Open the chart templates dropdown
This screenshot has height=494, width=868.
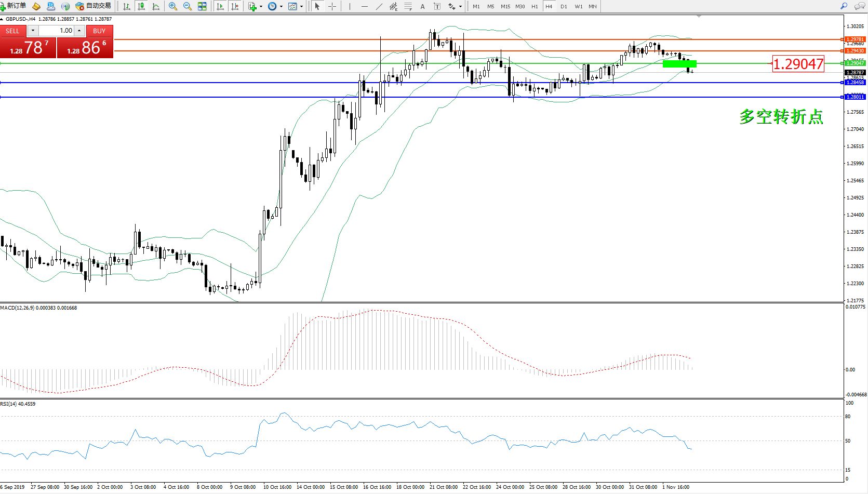301,6
